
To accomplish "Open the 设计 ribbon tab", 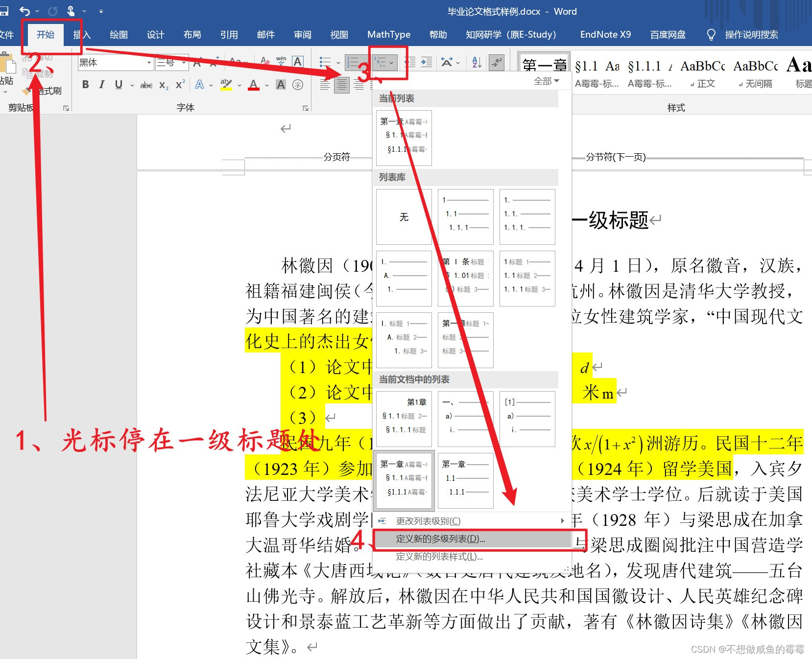I will 155,35.
